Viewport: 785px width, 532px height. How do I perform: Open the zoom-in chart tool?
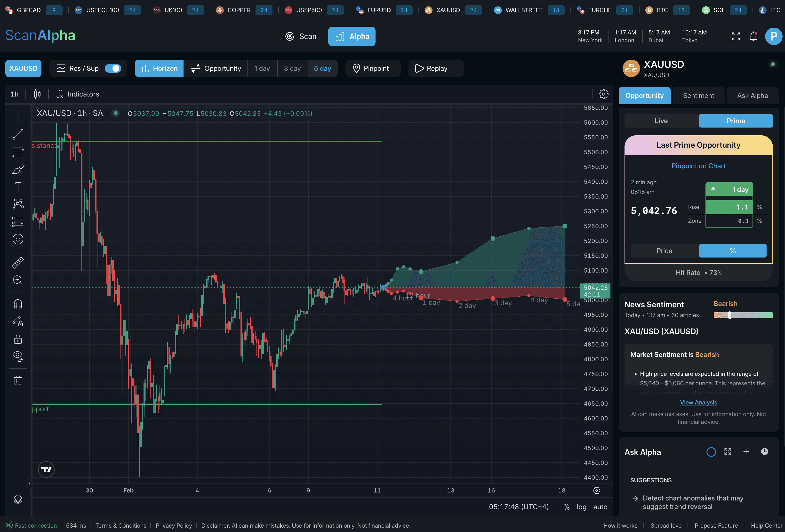tap(17, 280)
